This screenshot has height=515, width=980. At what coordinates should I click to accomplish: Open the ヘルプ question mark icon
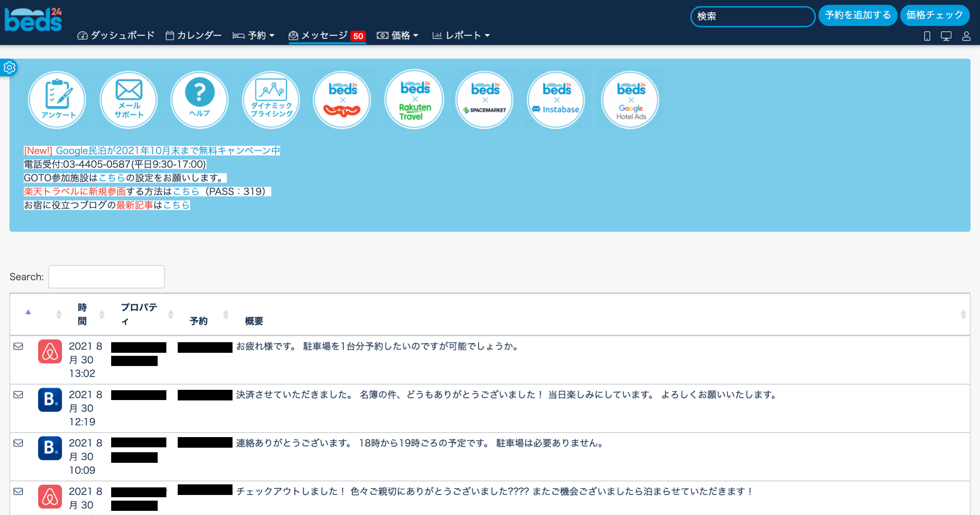pyautogui.click(x=199, y=100)
